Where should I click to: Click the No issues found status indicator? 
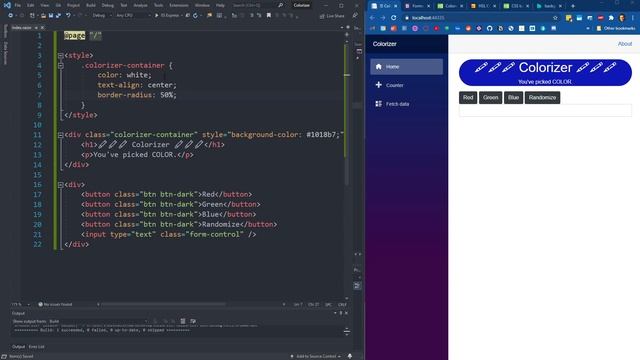[x=56, y=304]
